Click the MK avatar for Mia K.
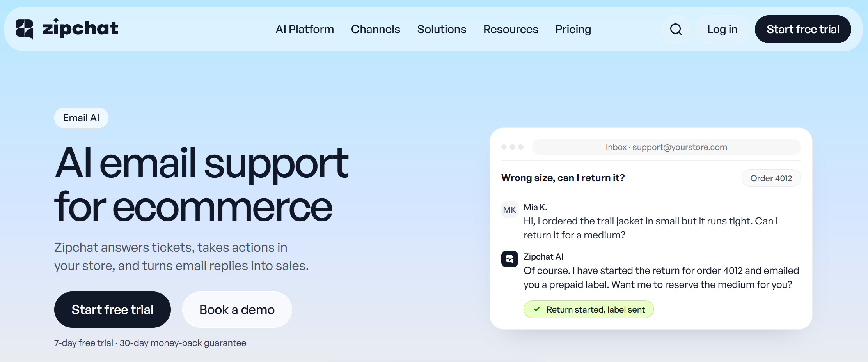The image size is (868, 362). [x=509, y=210]
